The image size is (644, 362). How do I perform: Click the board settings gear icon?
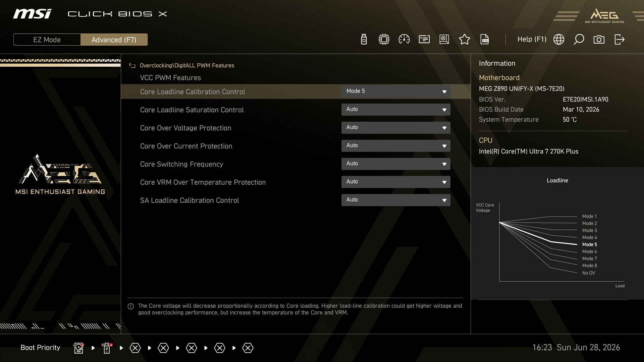(x=444, y=40)
